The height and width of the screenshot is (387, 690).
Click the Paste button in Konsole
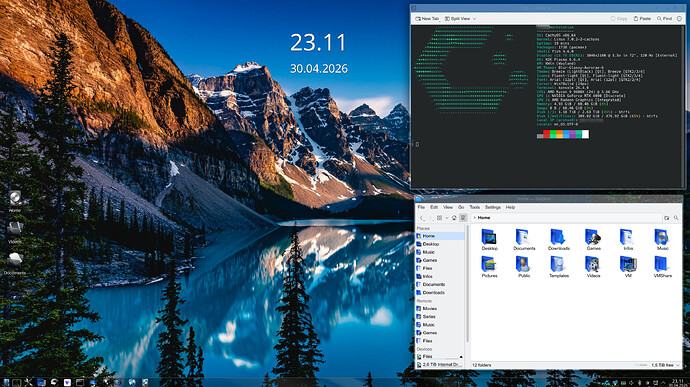click(642, 18)
